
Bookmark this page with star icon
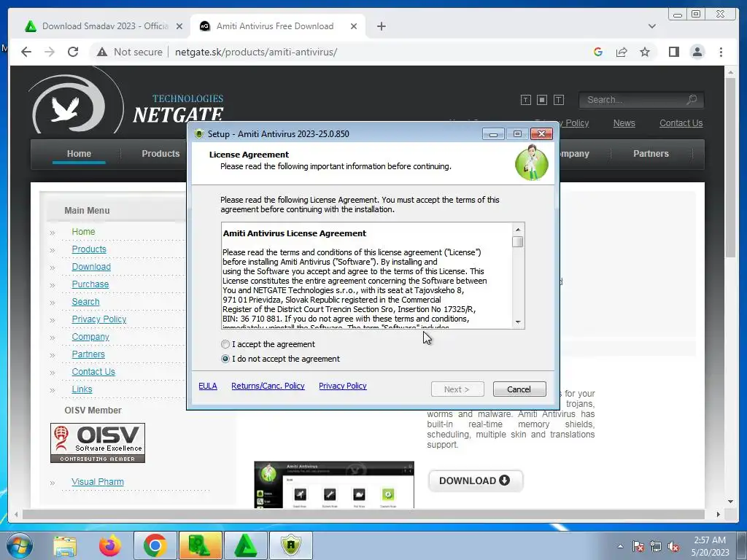coord(645,52)
